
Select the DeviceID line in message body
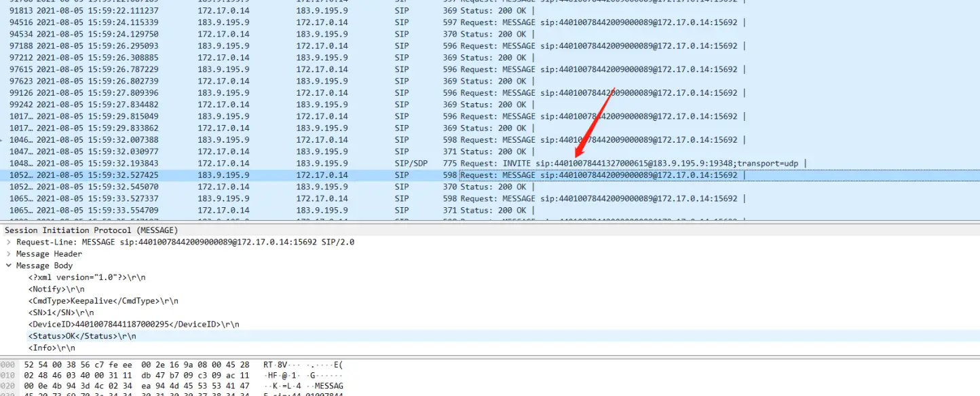(x=133, y=325)
